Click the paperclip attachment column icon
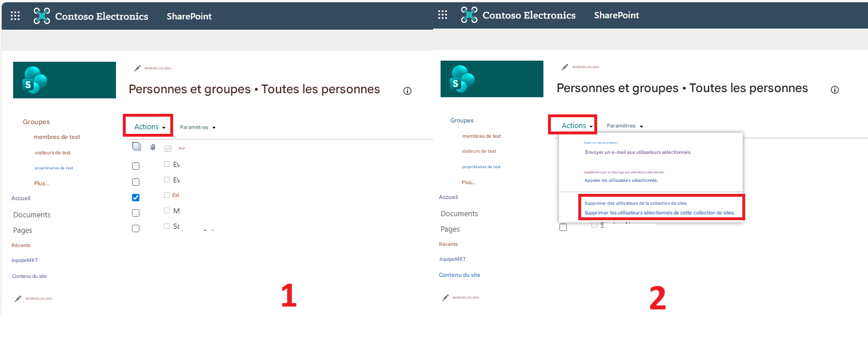Viewport: 868px width, 346px height. (153, 147)
